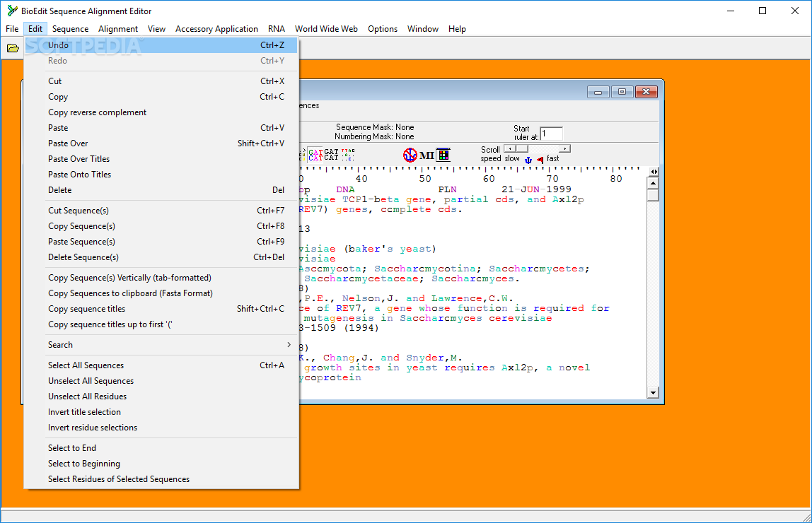Choose Invert title selection
This screenshot has width=812, height=523.
(x=161, y=412)
